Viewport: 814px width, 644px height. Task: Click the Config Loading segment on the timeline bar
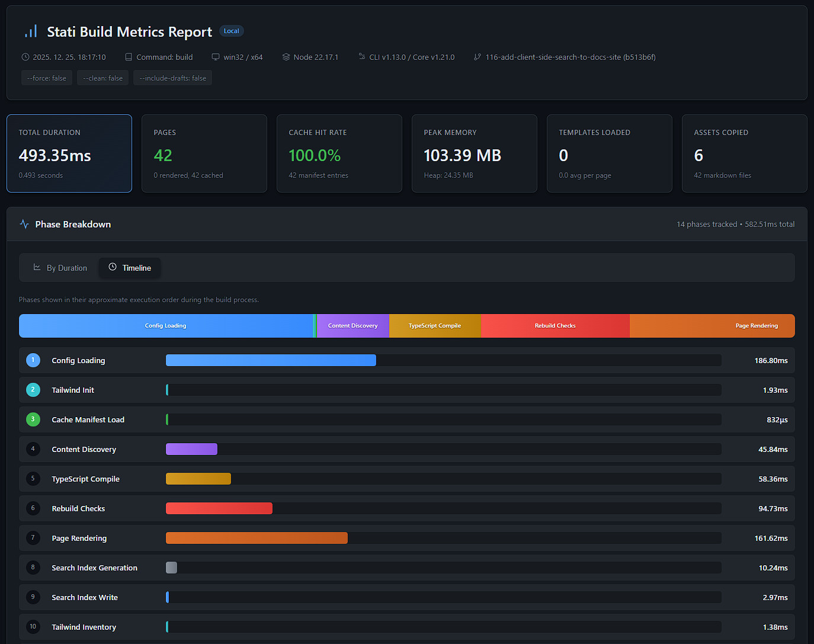pyautogui.click(x=166, y=325)
